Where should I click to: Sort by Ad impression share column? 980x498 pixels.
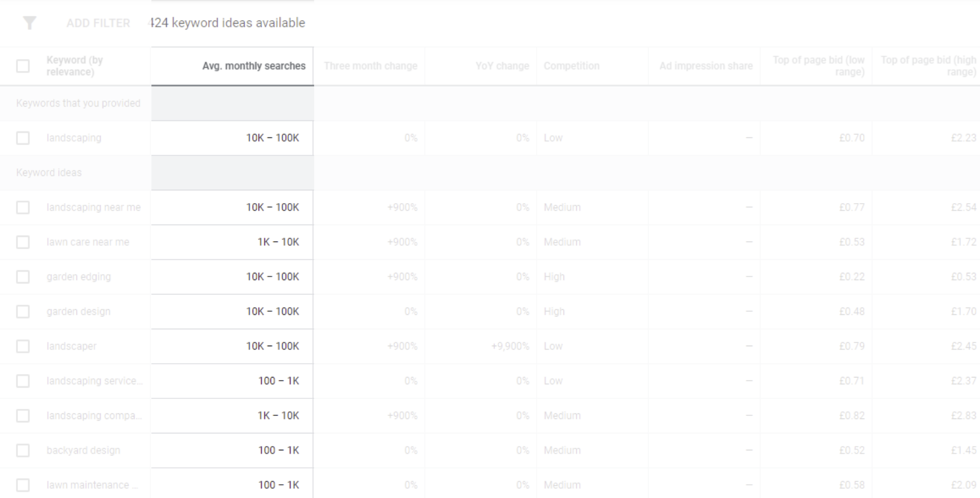(x=706, y=66)
